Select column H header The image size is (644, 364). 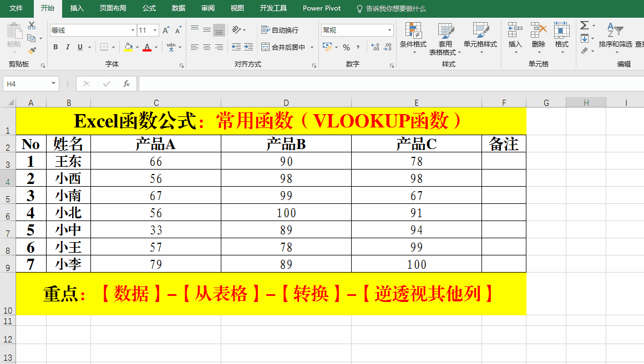586,102
